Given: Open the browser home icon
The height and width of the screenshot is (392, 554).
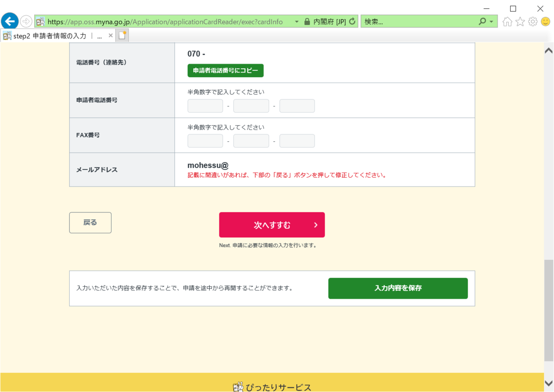Looking at the screenshot, I should point(507,22).
